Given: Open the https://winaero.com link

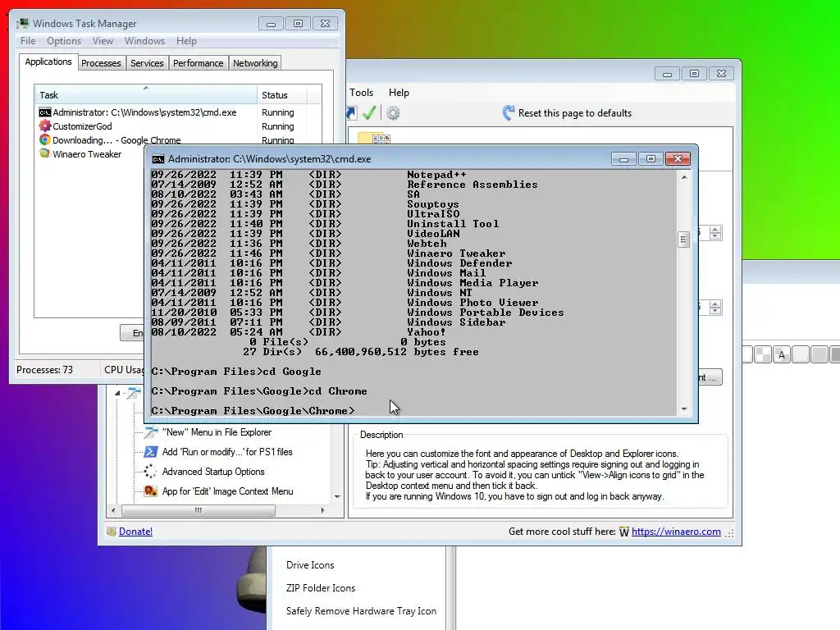Looking at the screenshot, I should [676, 532].
